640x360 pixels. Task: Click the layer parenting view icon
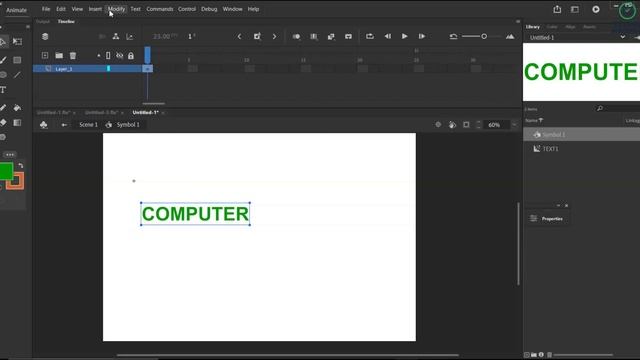[116, 36]
